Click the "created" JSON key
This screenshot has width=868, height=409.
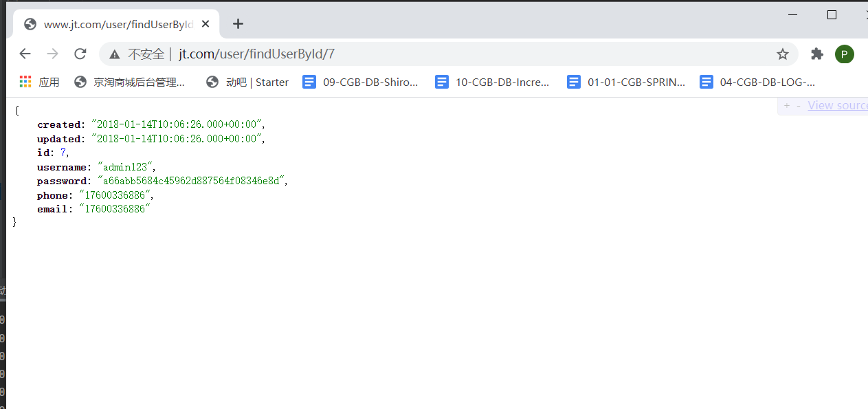pyautogui.click(x=59, y=124)
